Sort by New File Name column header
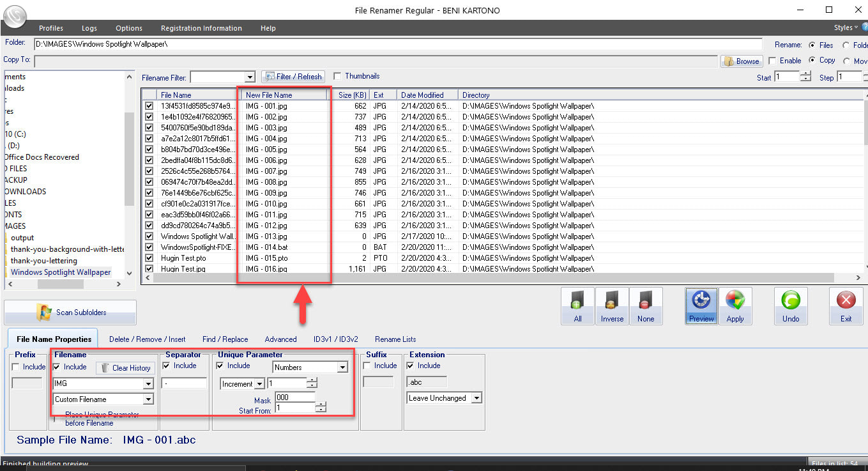 tap(286, 95)
